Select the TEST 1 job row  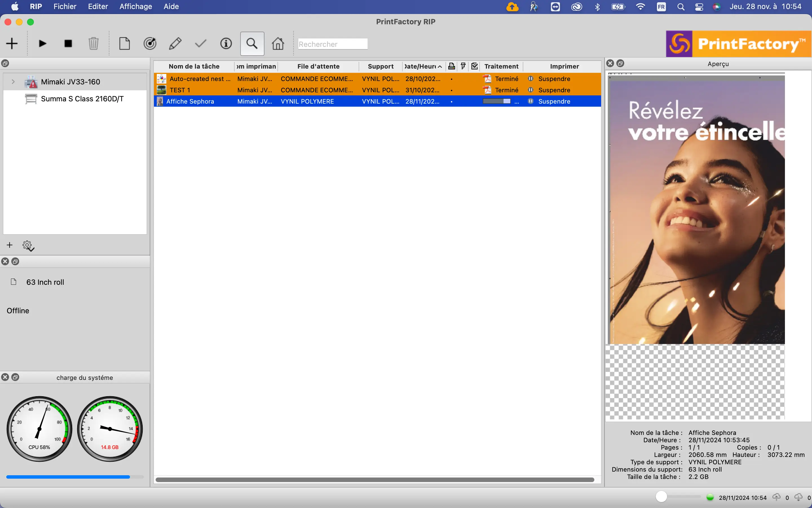tap(377, 90)
